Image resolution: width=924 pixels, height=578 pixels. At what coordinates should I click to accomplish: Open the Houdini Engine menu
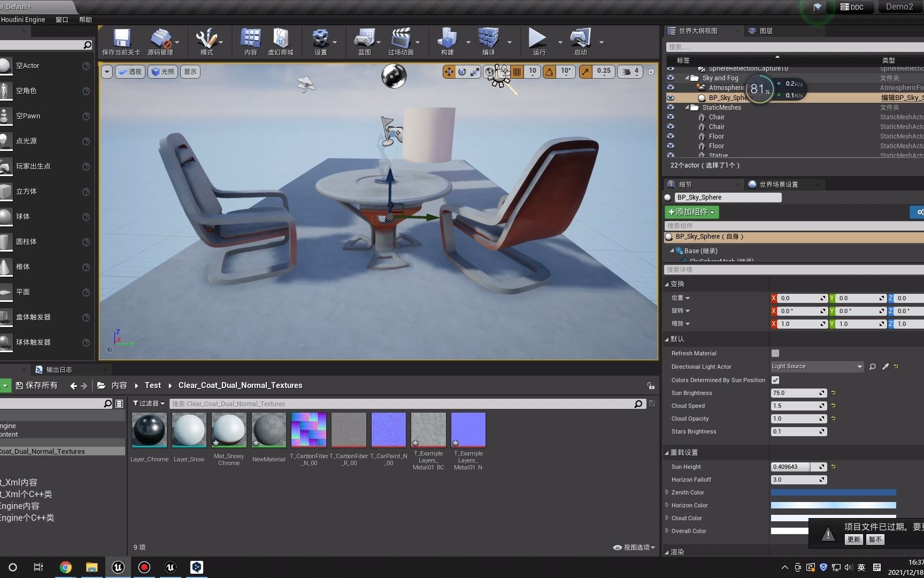(x=23, y=19)
